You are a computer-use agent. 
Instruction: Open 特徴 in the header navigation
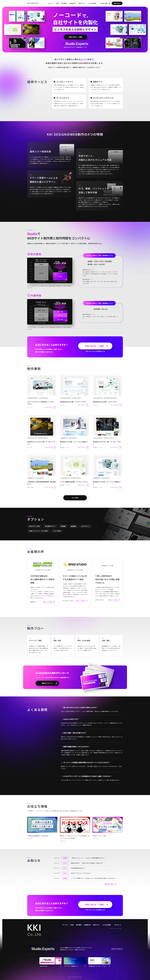pos(57,3)
